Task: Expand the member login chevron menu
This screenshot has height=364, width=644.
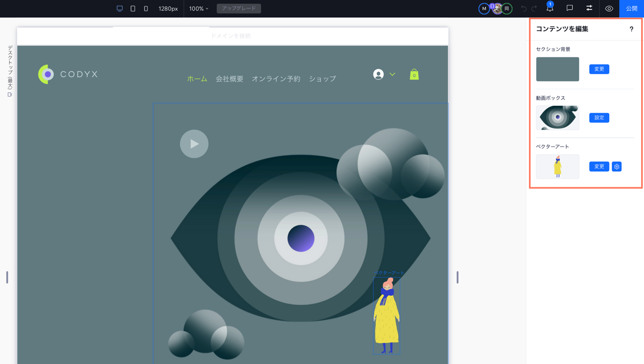Action: tap(392, 75)
